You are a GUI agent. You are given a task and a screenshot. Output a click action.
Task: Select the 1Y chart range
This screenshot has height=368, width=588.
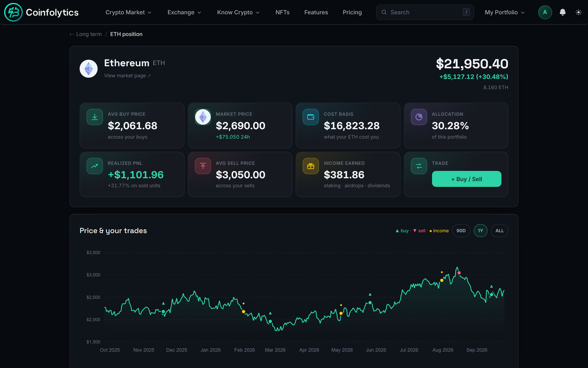[480, 231]
